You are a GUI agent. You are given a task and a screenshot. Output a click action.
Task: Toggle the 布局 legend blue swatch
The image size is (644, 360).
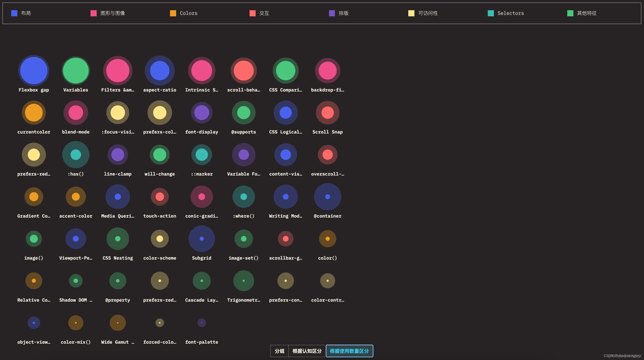[x=14, y=13]
